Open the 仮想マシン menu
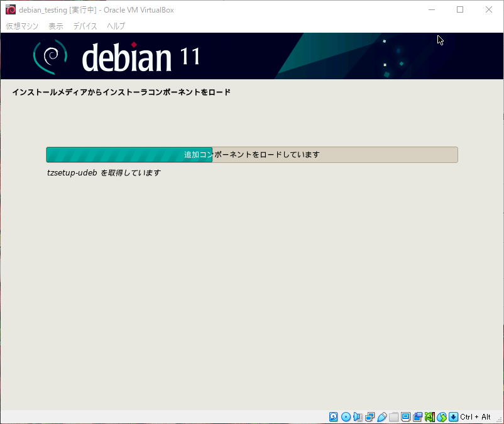The height and width of the screenshot is (424, 504). click(22, 26)
